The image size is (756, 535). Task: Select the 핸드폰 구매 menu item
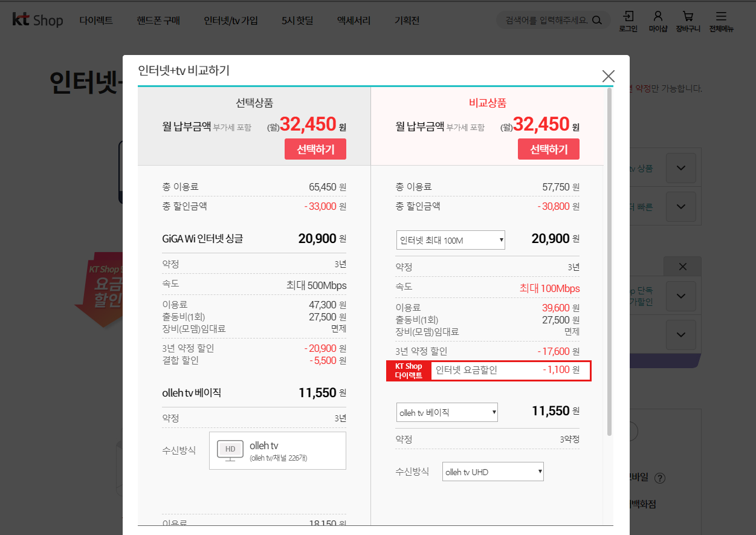158,21
